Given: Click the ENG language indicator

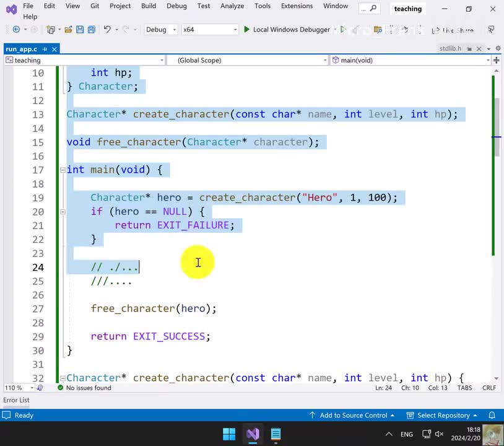Looking at the screenshot, I should click(x=407, y=434).
